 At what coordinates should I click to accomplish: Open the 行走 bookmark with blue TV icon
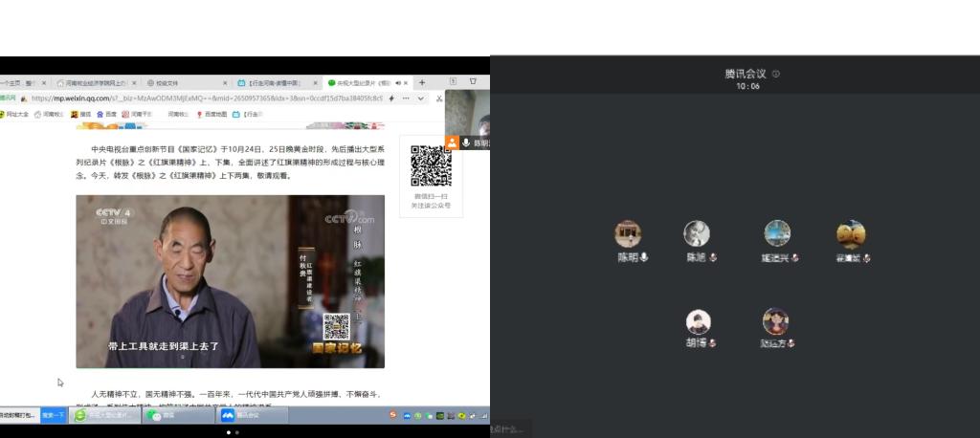[x=248, y=115]
